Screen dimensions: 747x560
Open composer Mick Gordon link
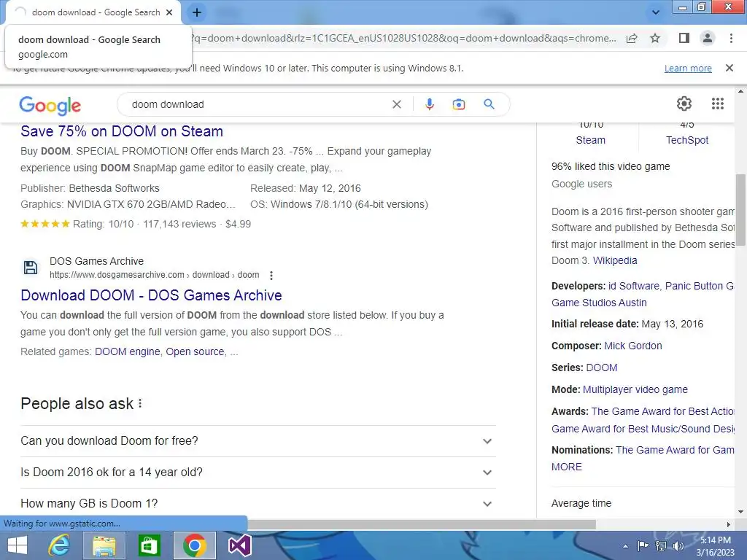pos(632,346)
